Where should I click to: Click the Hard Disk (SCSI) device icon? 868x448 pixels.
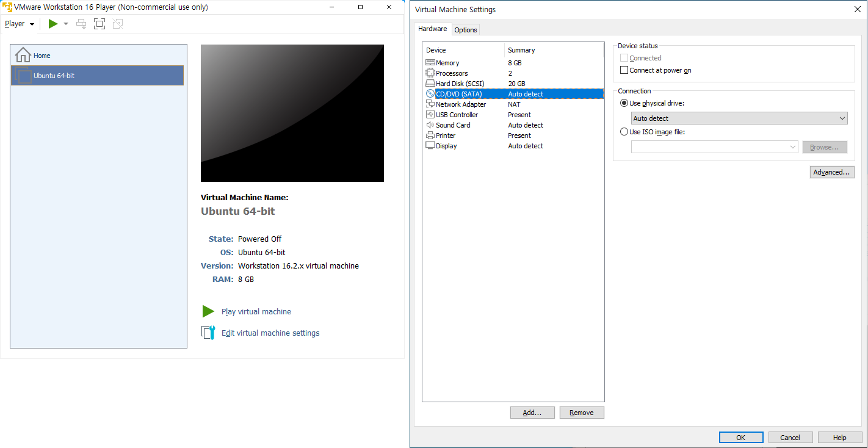tap(430, 84)
